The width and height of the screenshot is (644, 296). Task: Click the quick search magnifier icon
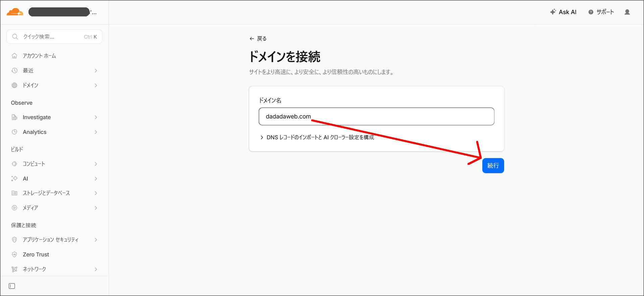pyautogui.click(x=15, y=37)
